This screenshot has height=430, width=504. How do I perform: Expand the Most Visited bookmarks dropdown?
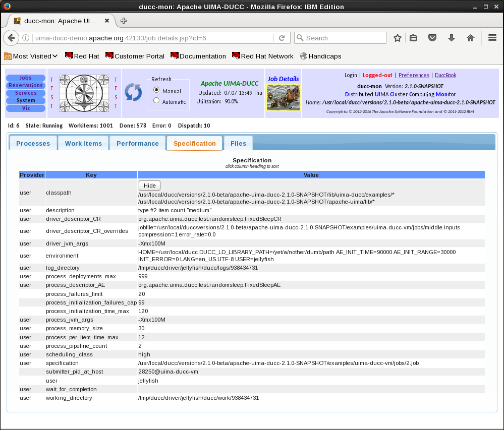[x=31, y=56]
